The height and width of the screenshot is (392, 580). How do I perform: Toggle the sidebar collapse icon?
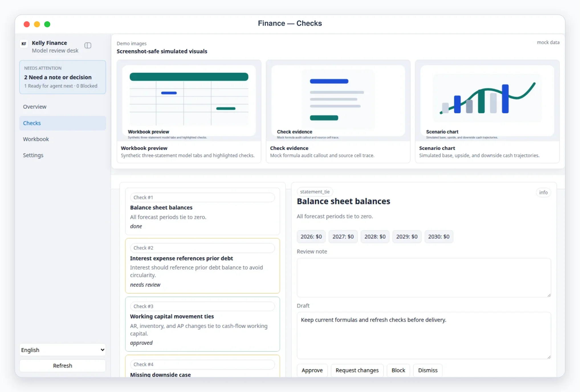click(88, 46)
